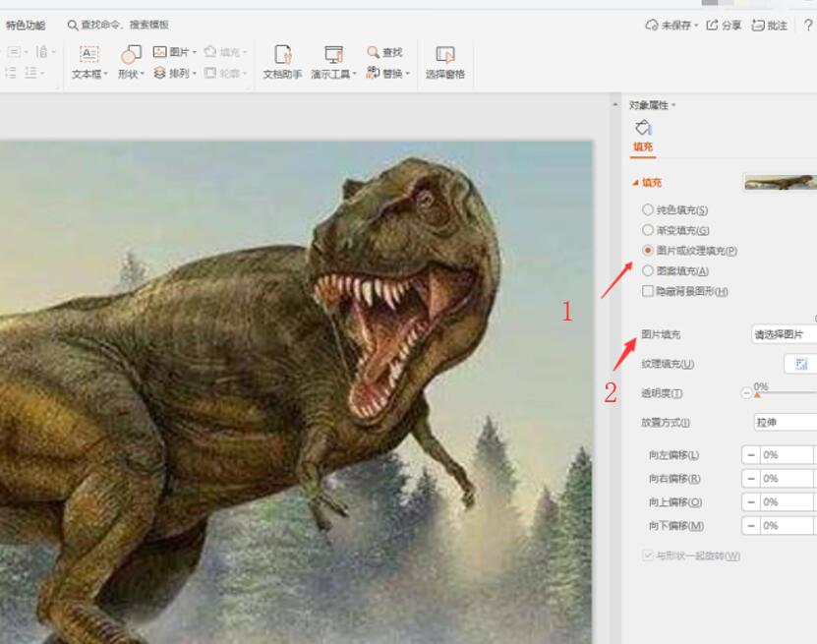Viewport: 817px width, 644px height.
Task: Click the 未保存 cloud status button
Action: click(671, 25)
